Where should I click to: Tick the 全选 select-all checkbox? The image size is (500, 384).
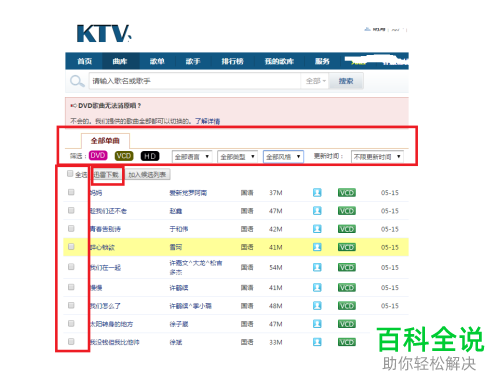[x=70, y=174]
